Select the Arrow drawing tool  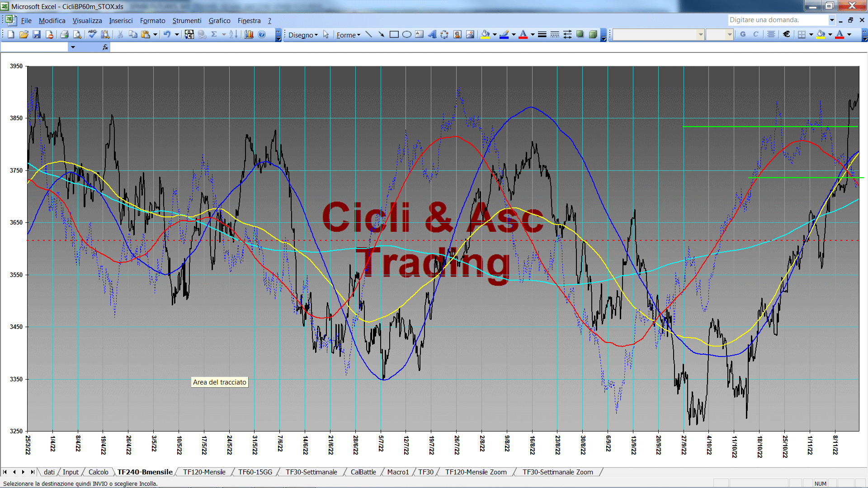381,34
